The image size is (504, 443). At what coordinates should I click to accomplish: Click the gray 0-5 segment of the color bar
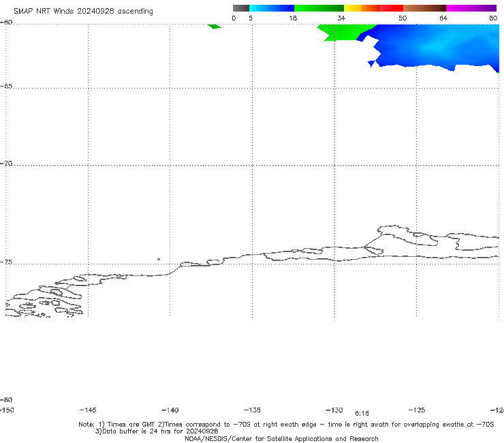point(240,8)
